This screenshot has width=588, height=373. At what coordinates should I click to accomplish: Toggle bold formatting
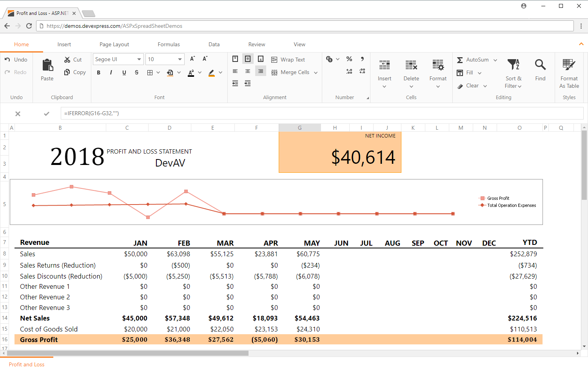click(x=99, y=72)
